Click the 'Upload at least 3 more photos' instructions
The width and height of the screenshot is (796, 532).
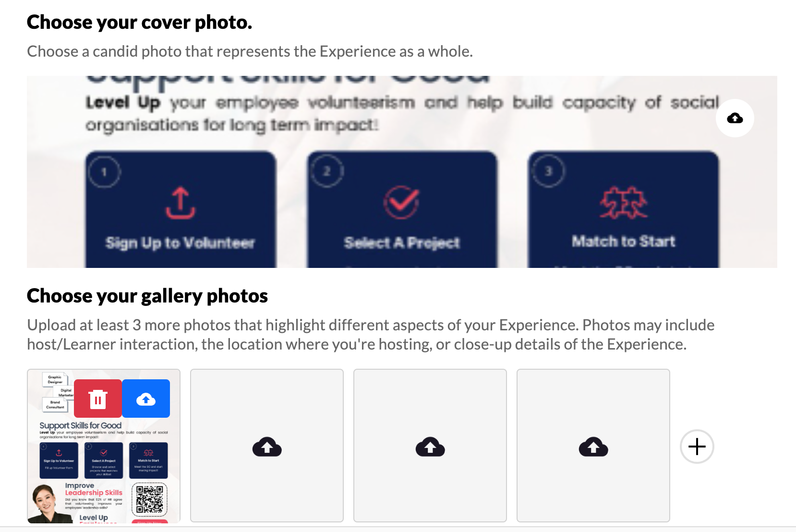(x=371, y=335)
